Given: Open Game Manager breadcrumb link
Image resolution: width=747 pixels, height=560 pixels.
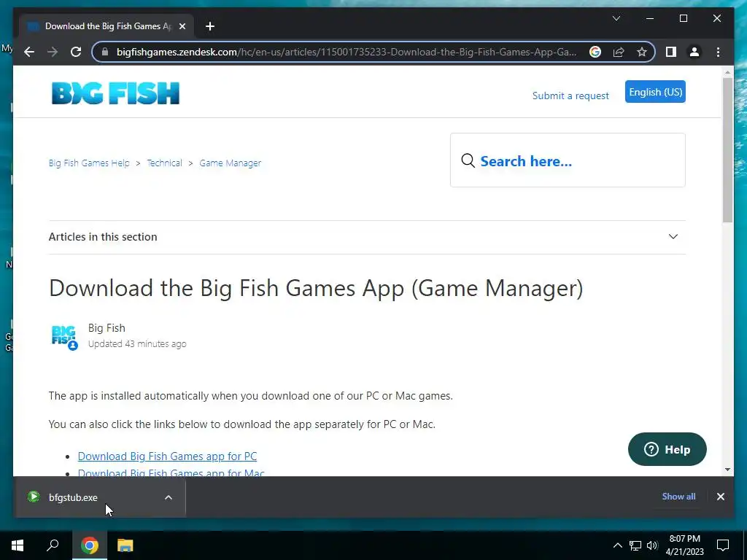Looking at the screenshot, I should (230, 163).
